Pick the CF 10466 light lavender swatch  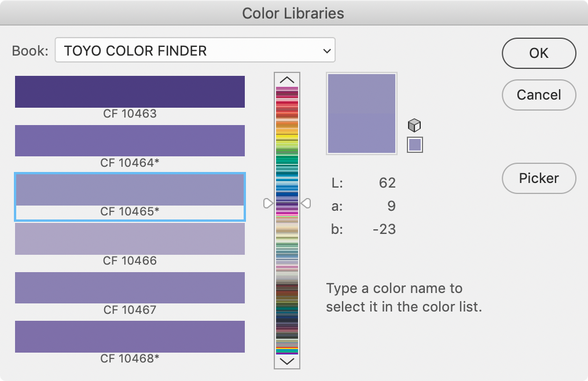pyautogui.click(x=130, y=239)
